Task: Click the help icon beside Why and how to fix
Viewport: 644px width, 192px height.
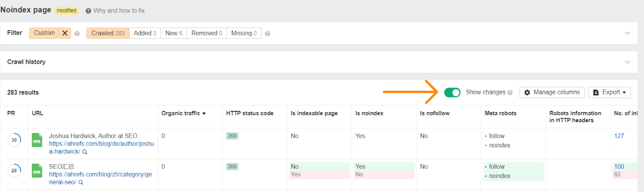Action: (88, 11)
